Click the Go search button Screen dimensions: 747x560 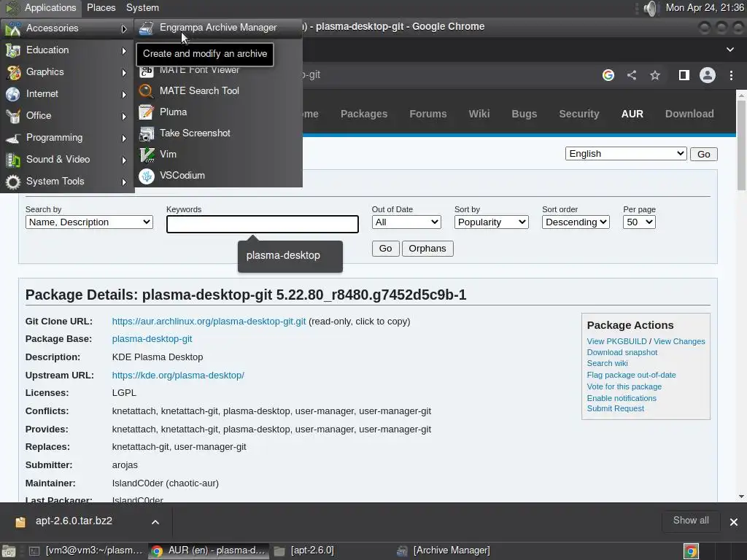(x=385, y=249)
